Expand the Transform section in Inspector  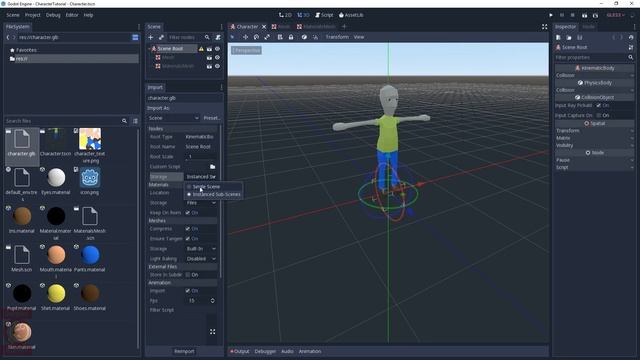[594, 131]
